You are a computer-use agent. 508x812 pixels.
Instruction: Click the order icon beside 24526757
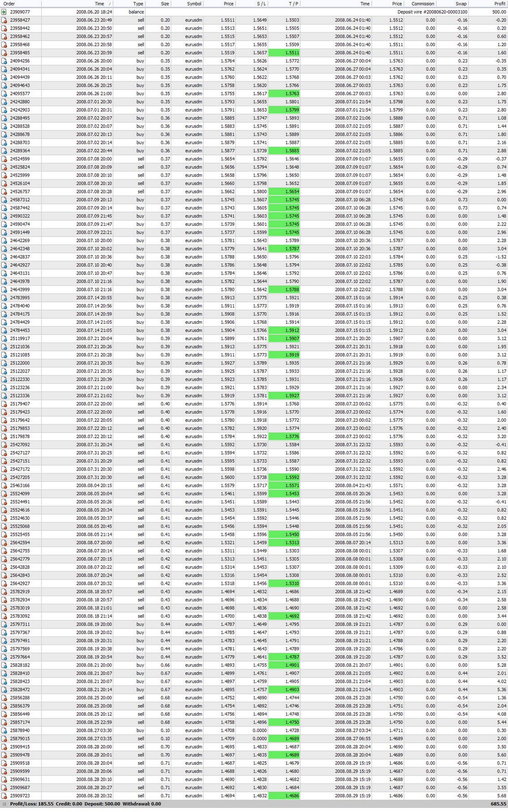click(4, 191)
